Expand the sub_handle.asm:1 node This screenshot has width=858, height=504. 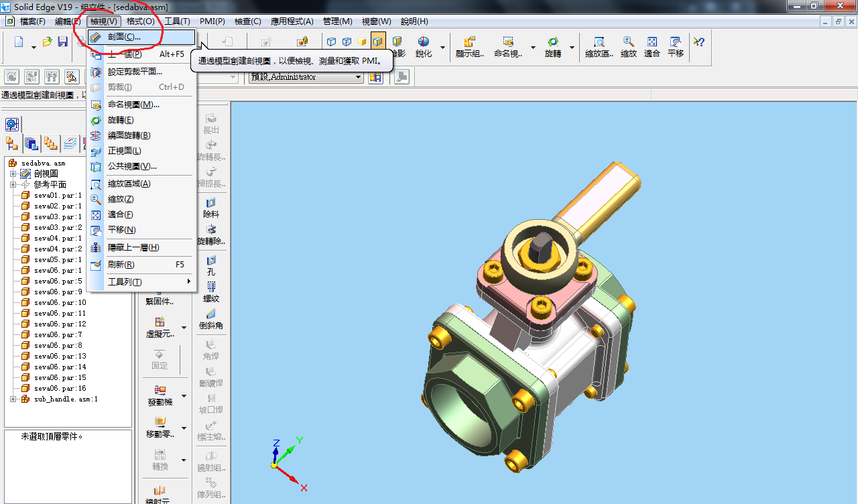coord(13,399)
